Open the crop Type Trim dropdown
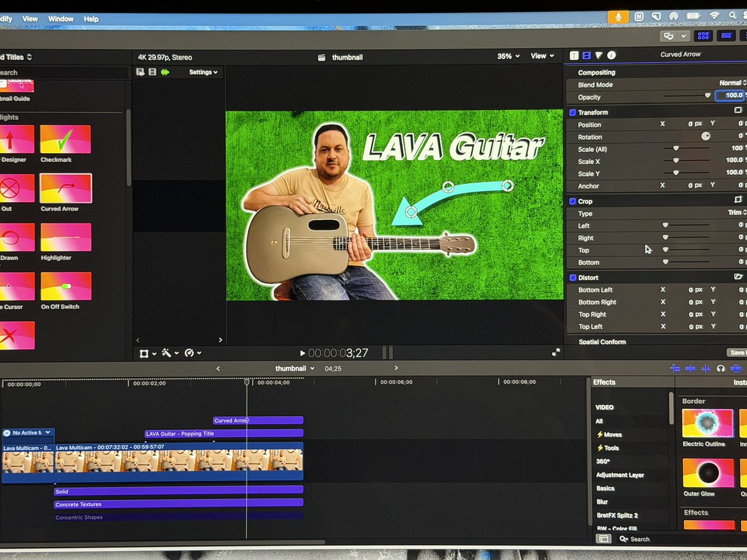Viewport: 747px width, 560px height. 737,212
